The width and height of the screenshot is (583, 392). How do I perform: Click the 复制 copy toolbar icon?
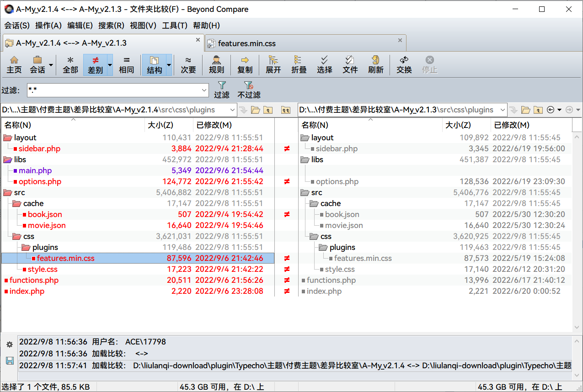pyautogui.click(x=245, y=64)
